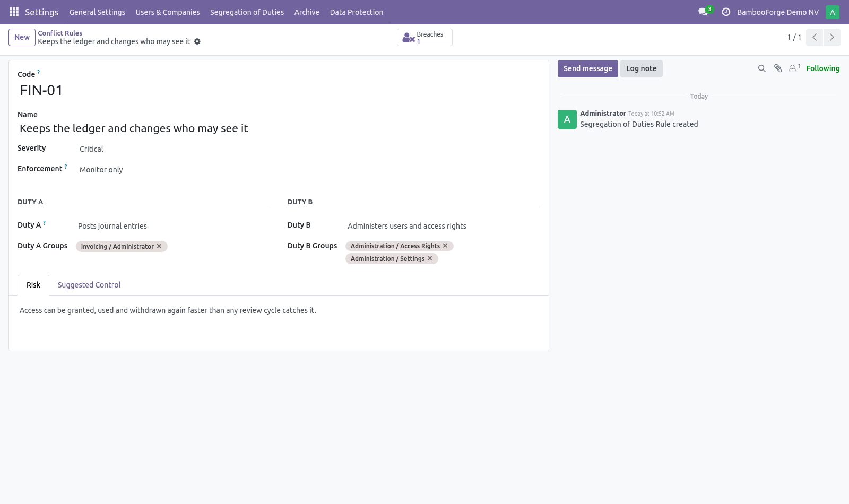Remove Invoicing / Administrator group tag
849x504 pixels.
coord(159,246)
